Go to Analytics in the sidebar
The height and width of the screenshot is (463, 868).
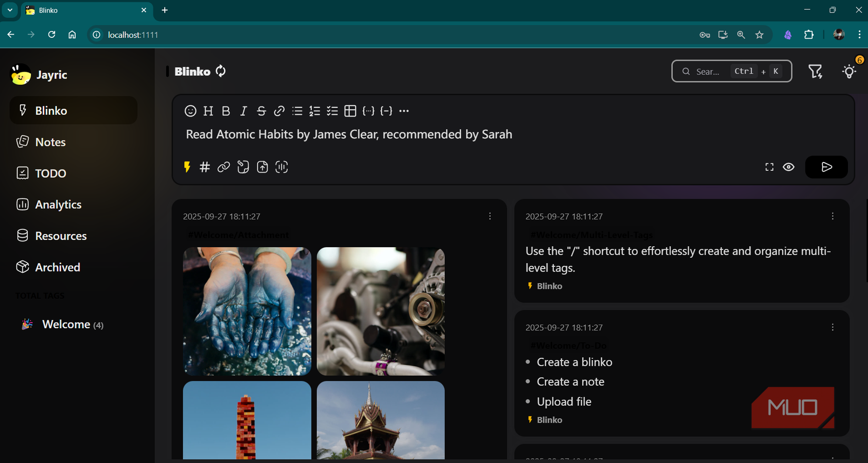(58, 205)
